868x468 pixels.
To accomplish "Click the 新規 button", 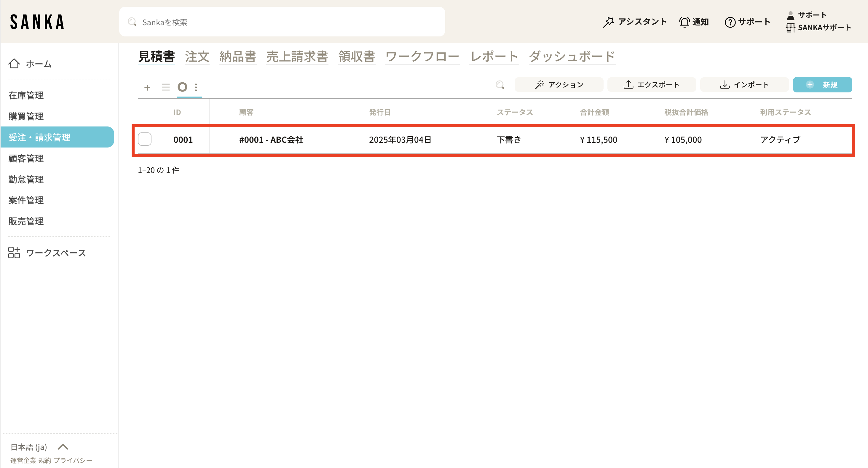I will pos(822,85).
